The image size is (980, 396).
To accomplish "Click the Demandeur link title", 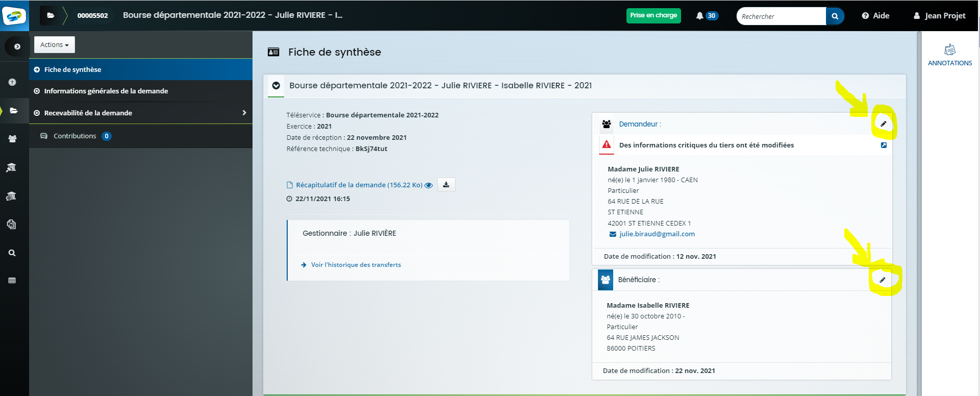I will (x=640, y=124).
